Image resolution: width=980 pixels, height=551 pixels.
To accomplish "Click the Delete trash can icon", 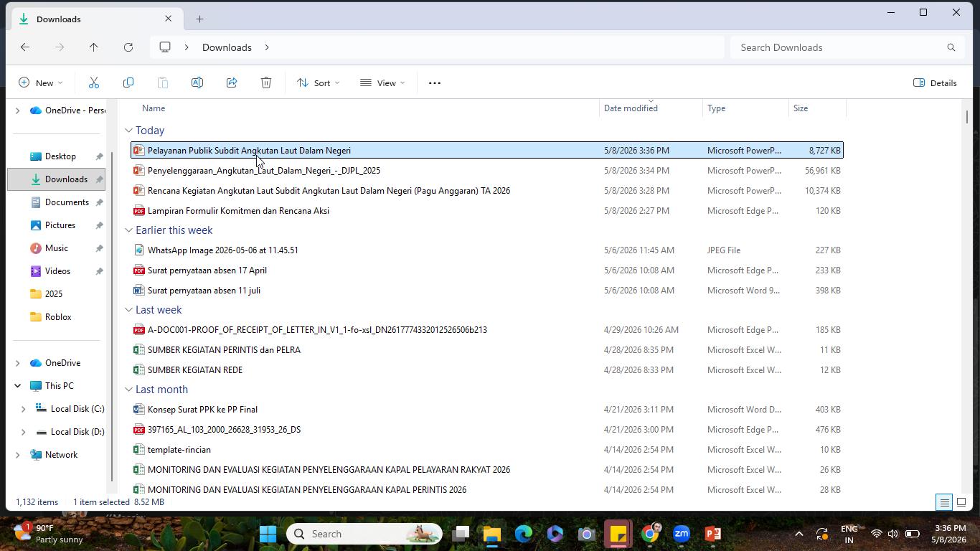I will click(266, 83).
